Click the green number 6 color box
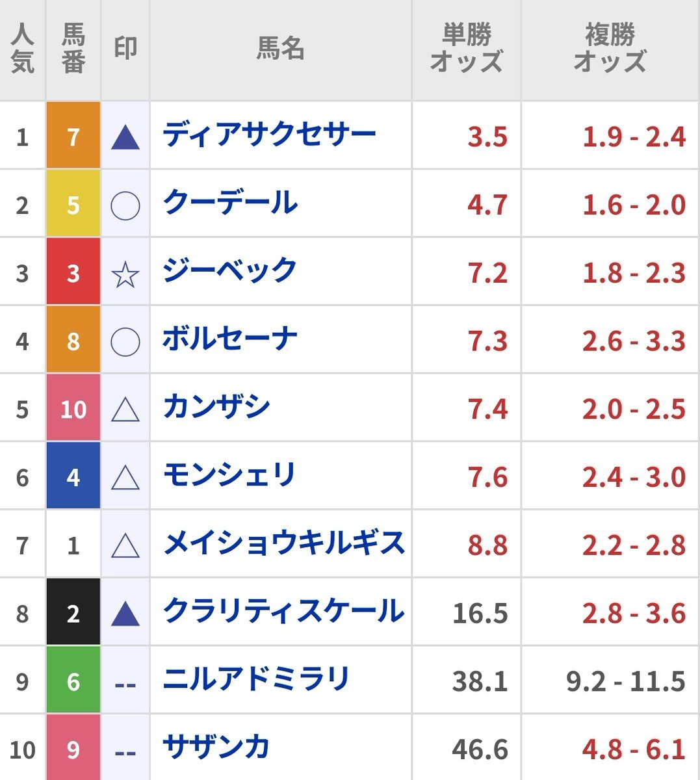This screenshot has width=700, height=780. pos(73,679)
